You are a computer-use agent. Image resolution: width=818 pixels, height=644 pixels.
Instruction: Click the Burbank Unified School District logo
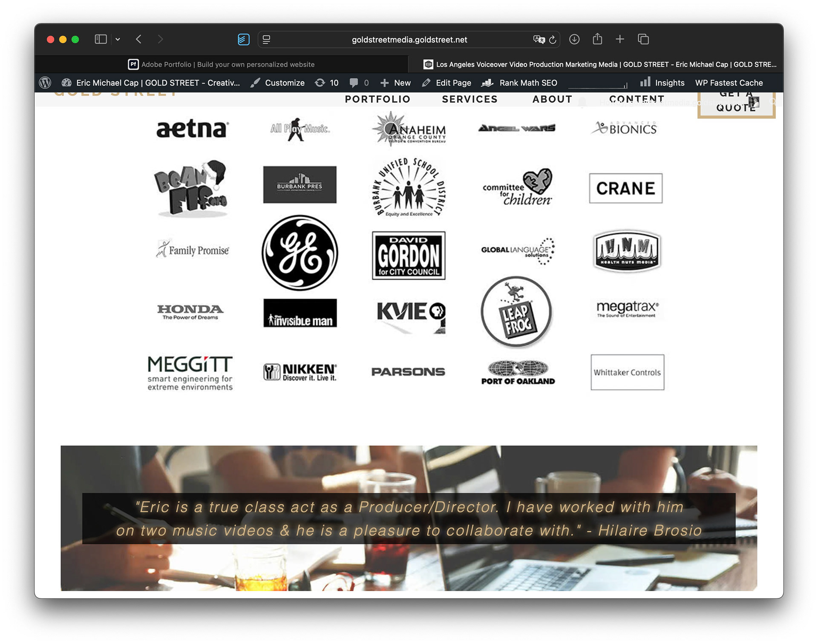click(x=409, y=187)
